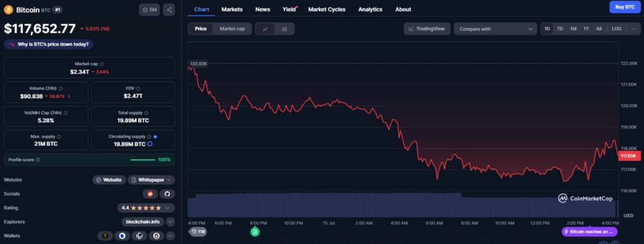Open the TradingView chart button
Screen dimensions: 644x244
(x=427, y=29)
